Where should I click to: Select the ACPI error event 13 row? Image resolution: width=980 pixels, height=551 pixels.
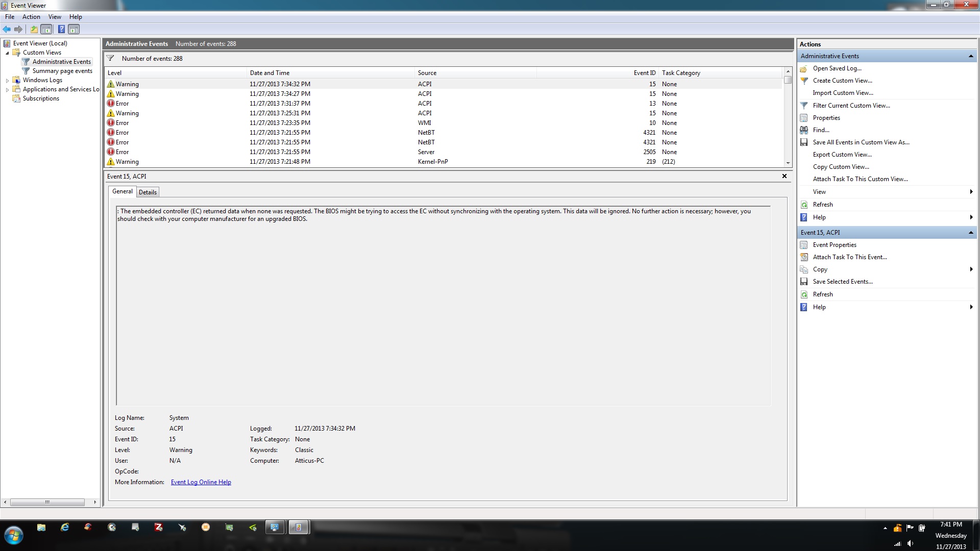pos(443,104)
